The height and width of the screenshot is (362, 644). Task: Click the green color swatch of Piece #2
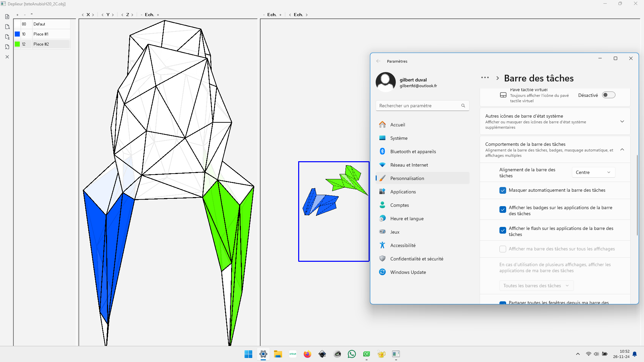click(x=17, y=44)
